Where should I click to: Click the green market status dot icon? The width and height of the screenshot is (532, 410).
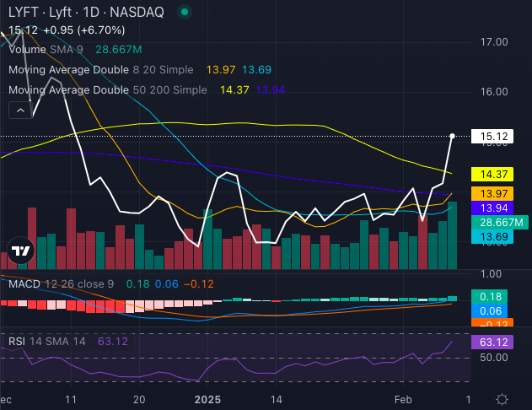(x=185, y=13)
